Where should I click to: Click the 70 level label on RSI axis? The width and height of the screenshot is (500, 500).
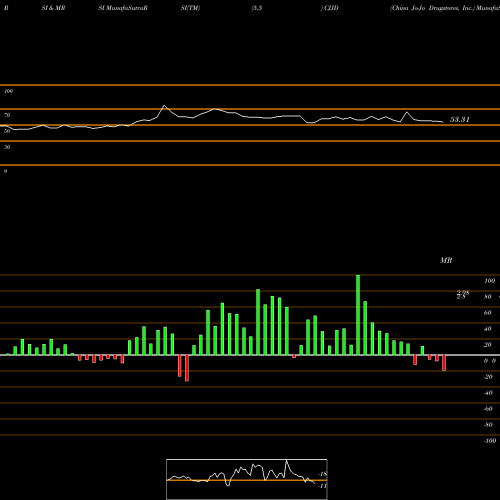7,115
